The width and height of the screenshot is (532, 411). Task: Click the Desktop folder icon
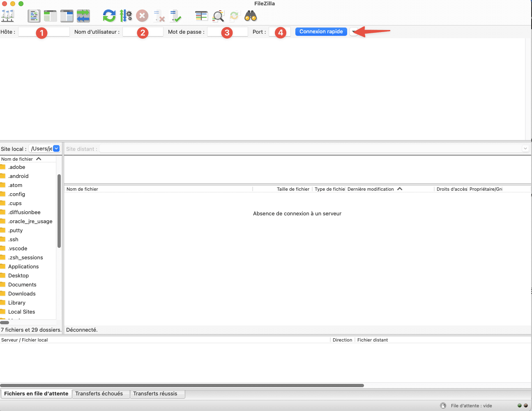coord(3,275)
